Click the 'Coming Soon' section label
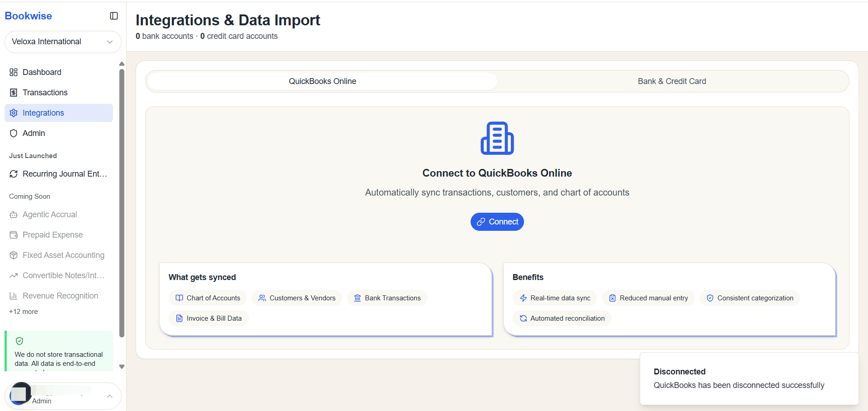 click(x=29, y=196)
